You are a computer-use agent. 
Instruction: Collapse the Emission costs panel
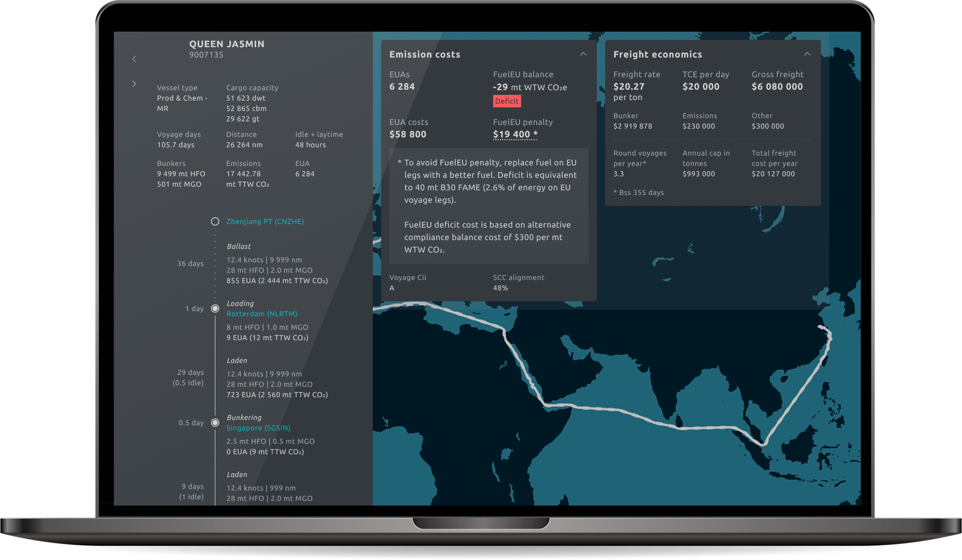583,54
